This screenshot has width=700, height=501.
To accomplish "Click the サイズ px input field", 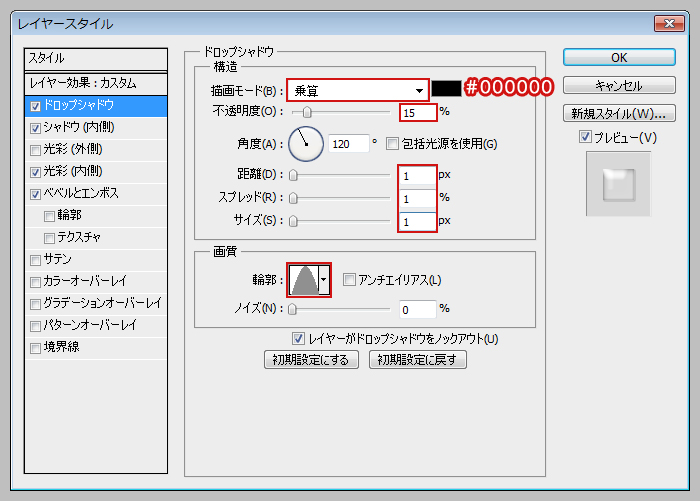I will [417, 221].
